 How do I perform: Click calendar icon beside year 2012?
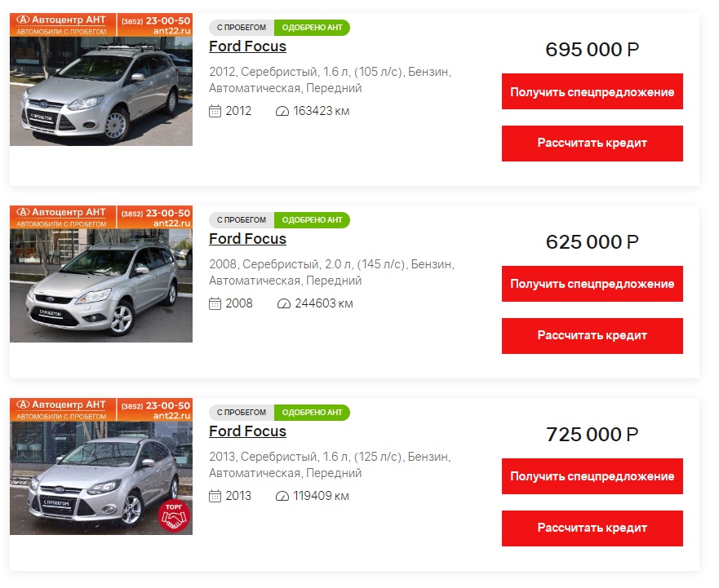215,111
